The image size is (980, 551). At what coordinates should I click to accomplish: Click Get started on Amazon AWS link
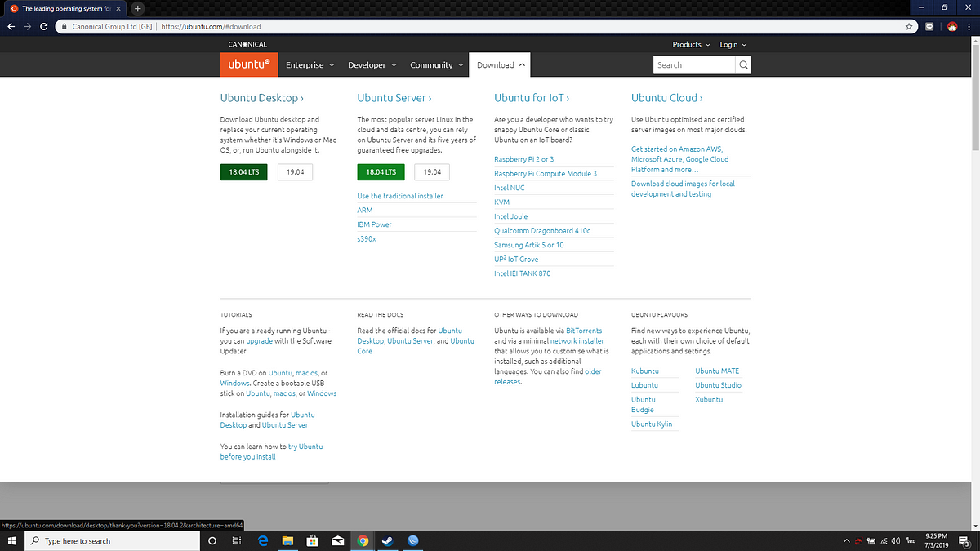[x=679, y=159]
